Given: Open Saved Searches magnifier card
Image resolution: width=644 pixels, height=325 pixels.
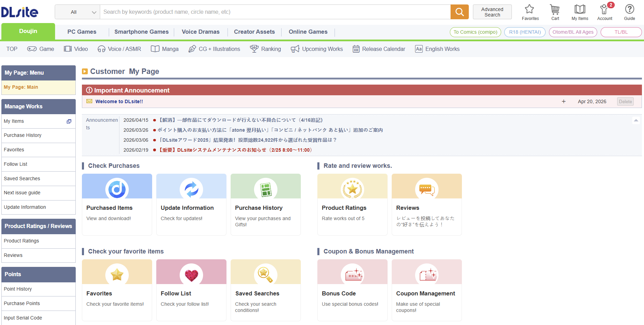Looking at the screenshot, I should pos(266,290).
